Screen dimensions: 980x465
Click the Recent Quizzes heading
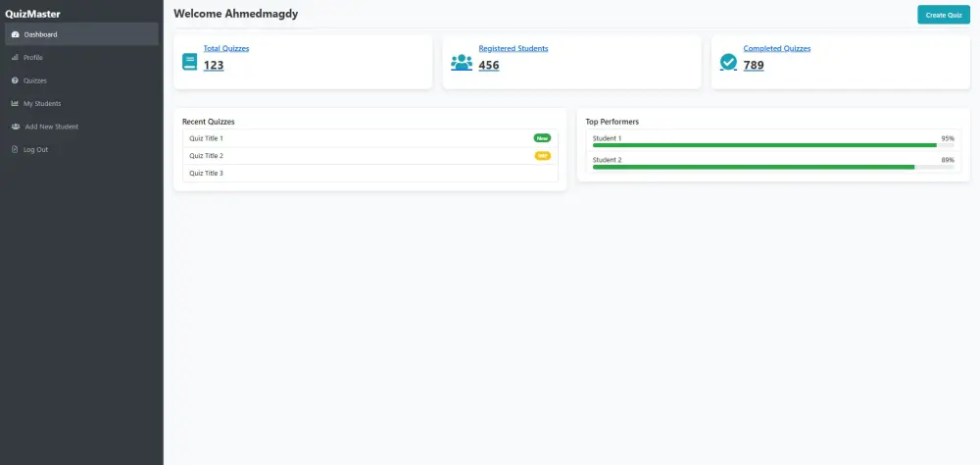point(208,122)
